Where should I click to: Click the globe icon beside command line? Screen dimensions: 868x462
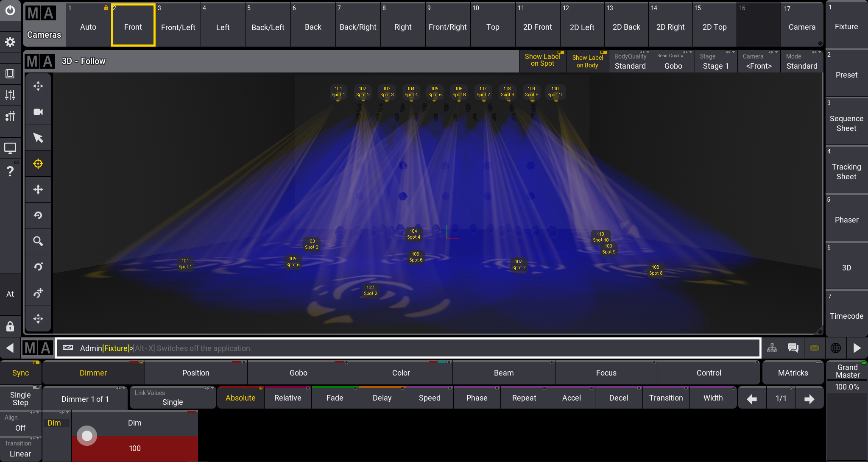835,348
